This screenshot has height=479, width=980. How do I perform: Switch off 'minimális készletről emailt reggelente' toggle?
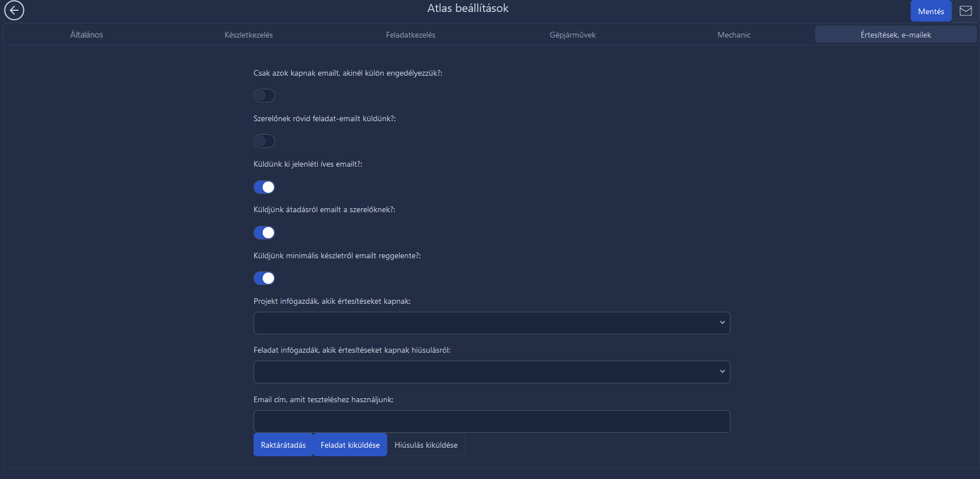click(264, 278)
